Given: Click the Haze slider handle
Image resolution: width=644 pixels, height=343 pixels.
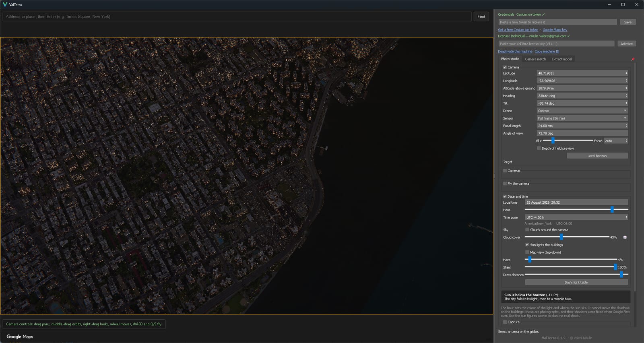Looking at the screenshot, I should 530,260.
